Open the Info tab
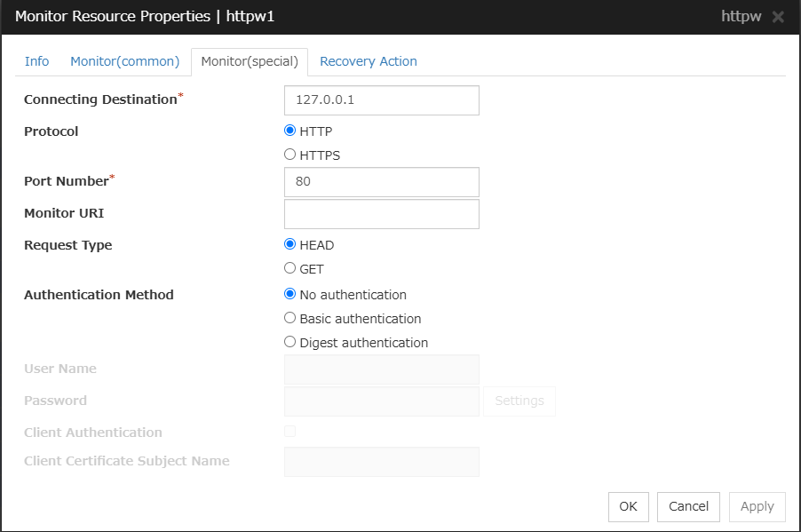The image size is (801, 532). click(36, 61)
